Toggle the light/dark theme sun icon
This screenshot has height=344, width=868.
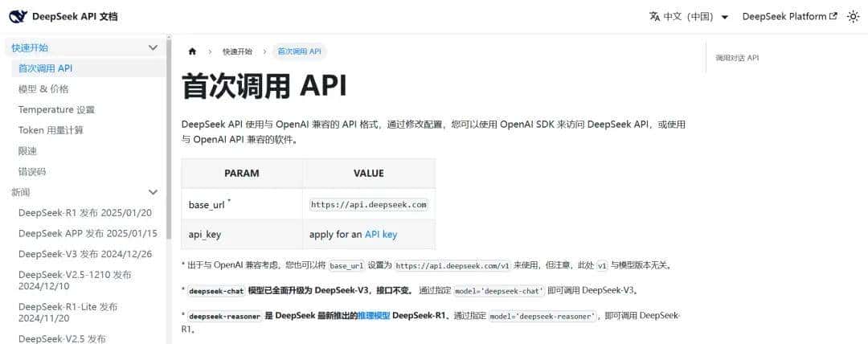853,17
